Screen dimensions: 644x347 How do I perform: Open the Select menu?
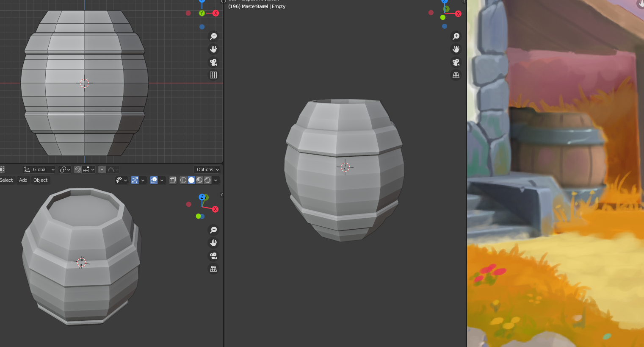[x=6, y=180]
